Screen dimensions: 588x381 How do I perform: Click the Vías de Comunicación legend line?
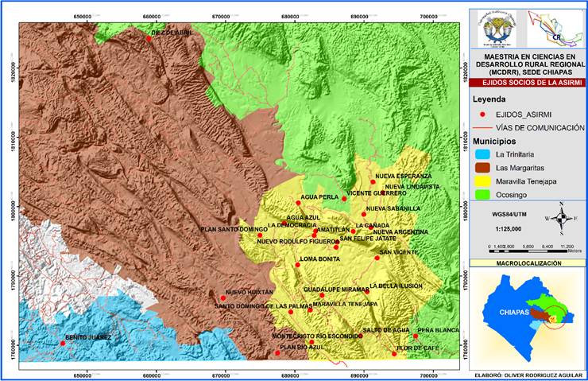coord(482,127)
